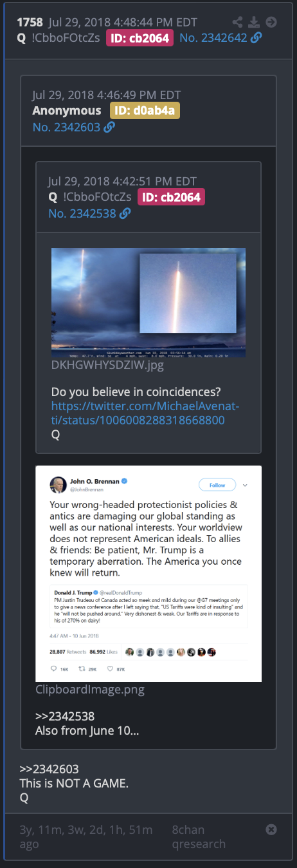Click the top ID: cb2064 badge
The height and width of the screenshot is (868, 297).
pos(139,38)
